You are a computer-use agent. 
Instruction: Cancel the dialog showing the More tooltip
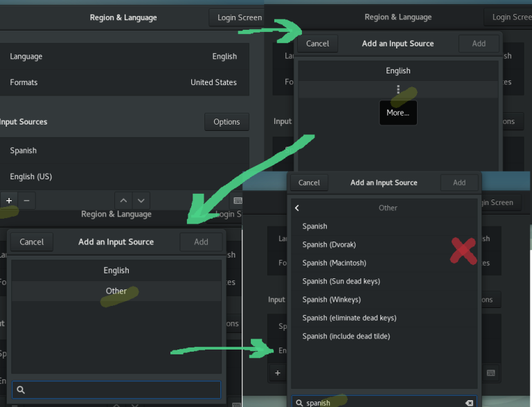pyautogui.click(x=317, y=44)
